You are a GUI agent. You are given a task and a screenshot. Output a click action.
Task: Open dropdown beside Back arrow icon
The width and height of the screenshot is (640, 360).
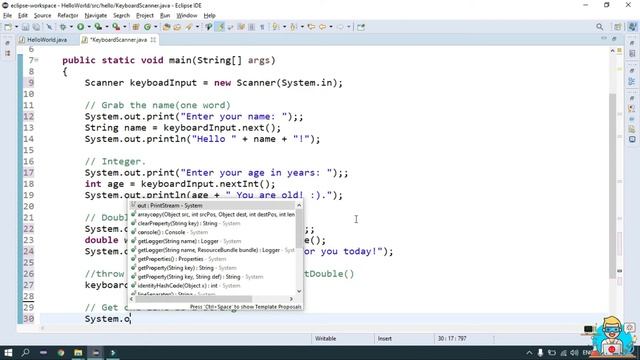tap(331, 27)
